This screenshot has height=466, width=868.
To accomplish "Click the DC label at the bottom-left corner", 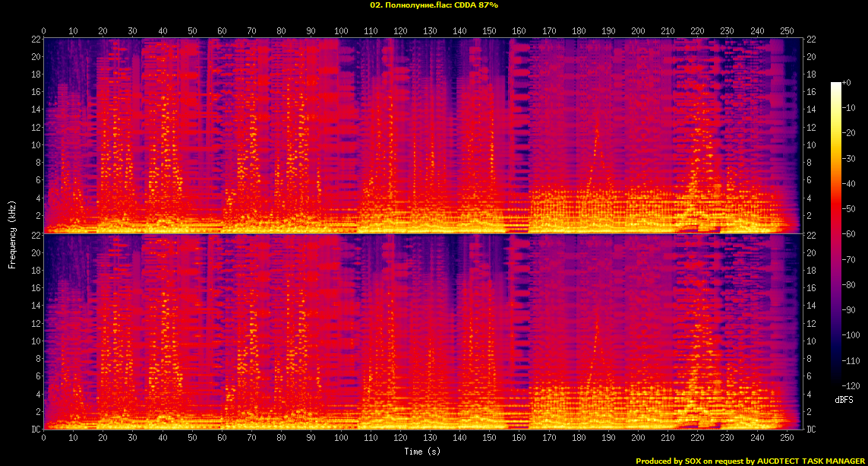I will [x=36, y=429].
